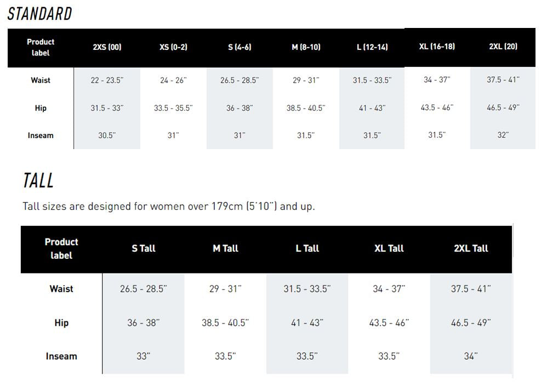Select the M Tall column header

(225, 248)
